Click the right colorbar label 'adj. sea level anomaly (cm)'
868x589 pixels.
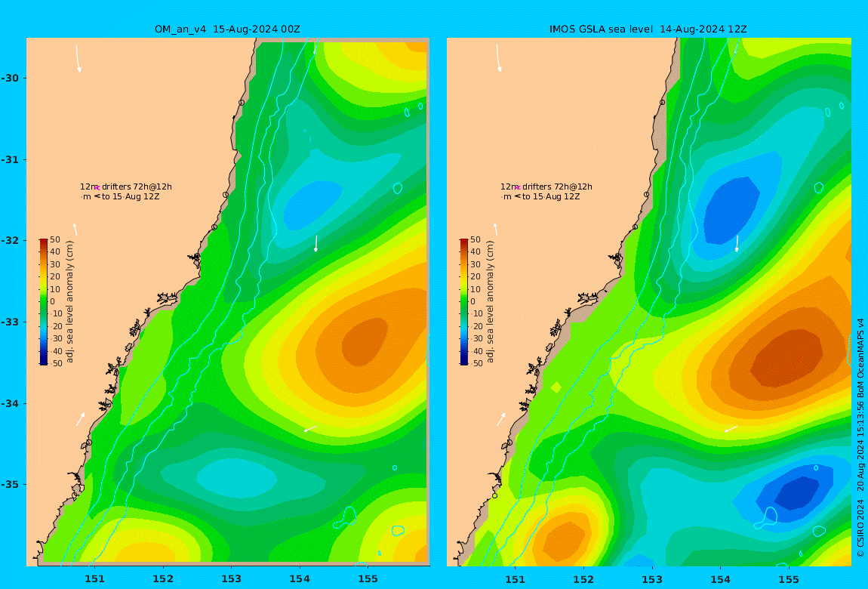pos(490,302)
